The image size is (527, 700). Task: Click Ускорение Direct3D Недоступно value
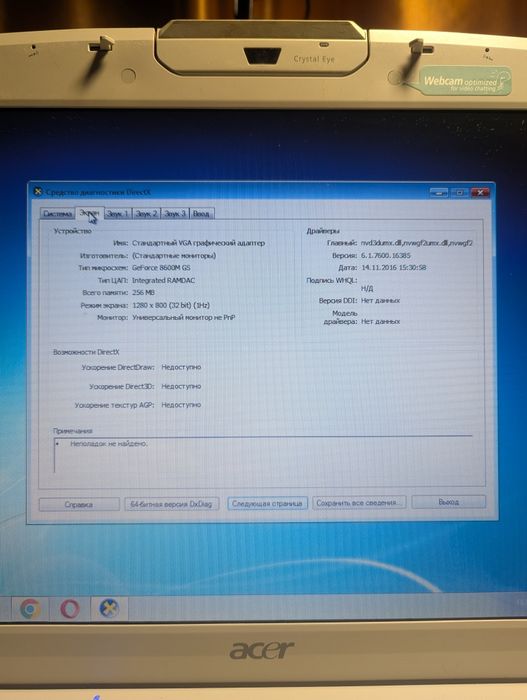pos(181,386)
